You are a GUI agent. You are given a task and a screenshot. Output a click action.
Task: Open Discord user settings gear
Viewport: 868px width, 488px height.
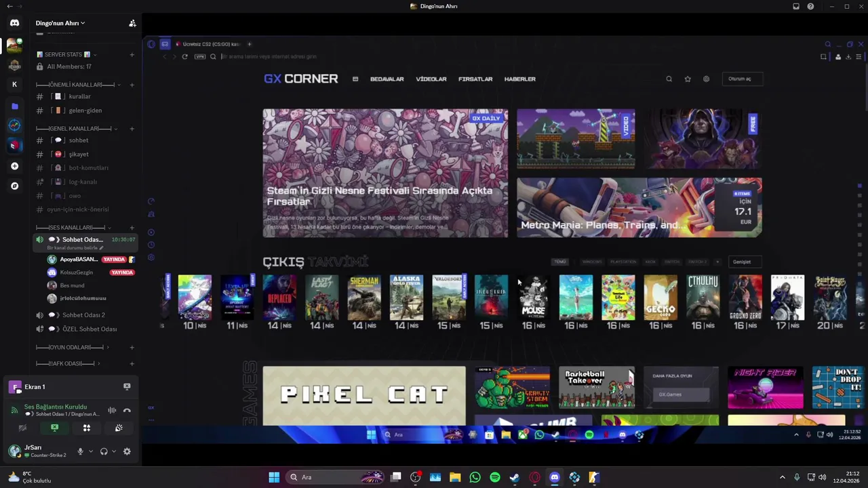pyautogui.click(x=127, y=451)
